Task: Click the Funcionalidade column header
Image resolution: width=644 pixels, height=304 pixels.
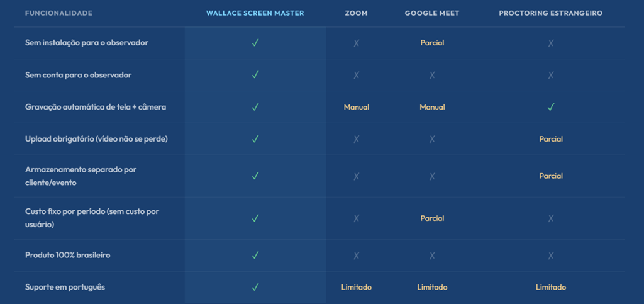Action: coord(58,13)
